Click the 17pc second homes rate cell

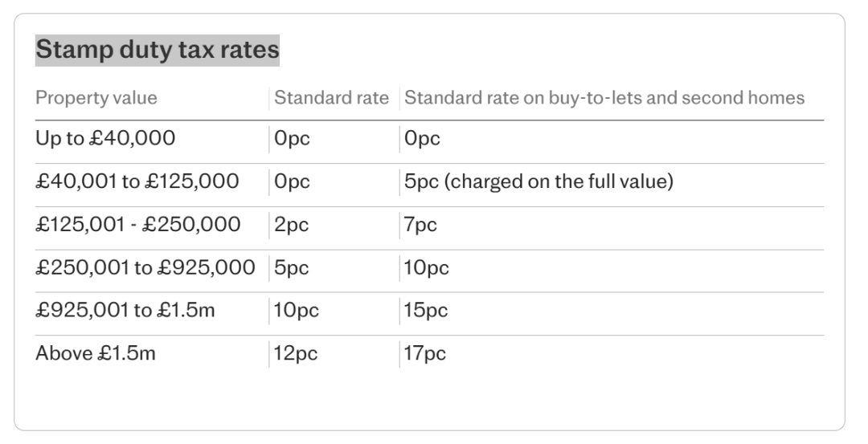point(424,353)
